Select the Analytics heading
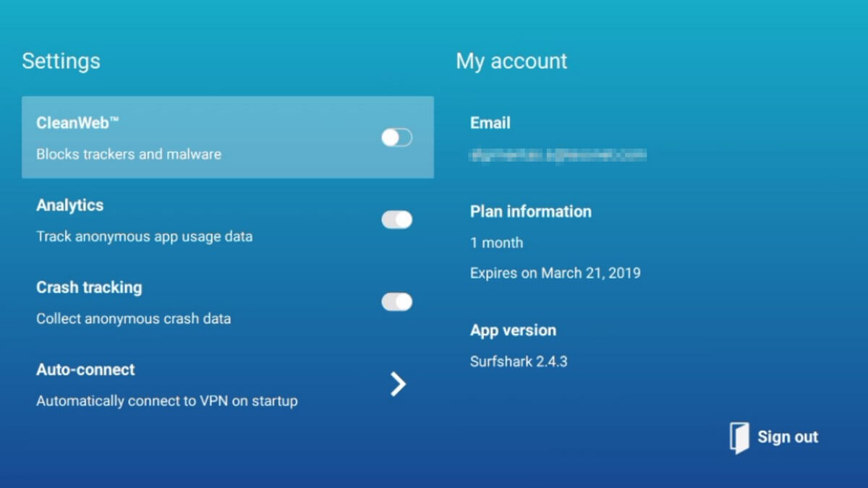The width and height of the screenshot is (868, 488). 70,205
